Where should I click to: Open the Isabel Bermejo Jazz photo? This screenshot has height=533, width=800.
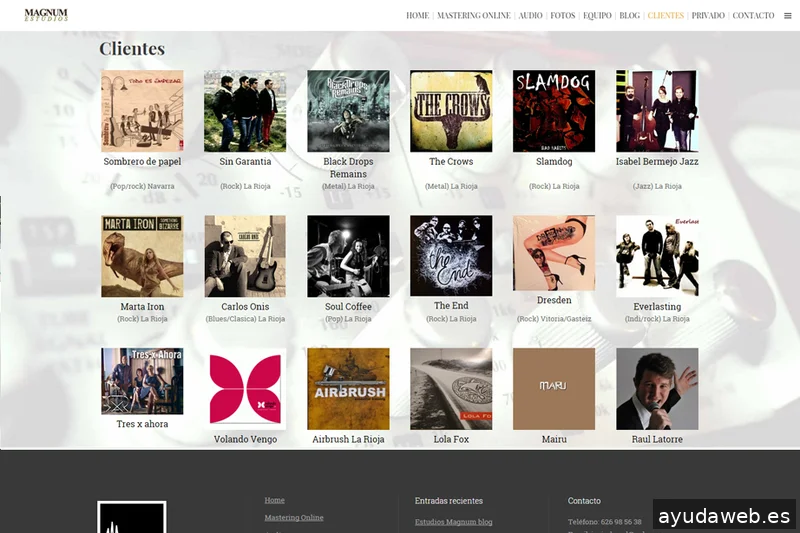[x=657, y=111]
